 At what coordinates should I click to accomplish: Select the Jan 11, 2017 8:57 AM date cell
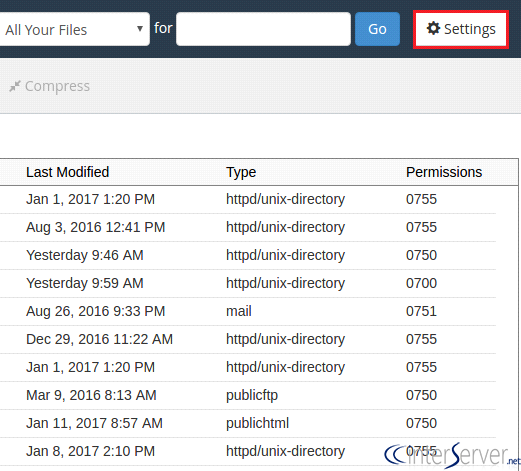click(x=94, y=423)
